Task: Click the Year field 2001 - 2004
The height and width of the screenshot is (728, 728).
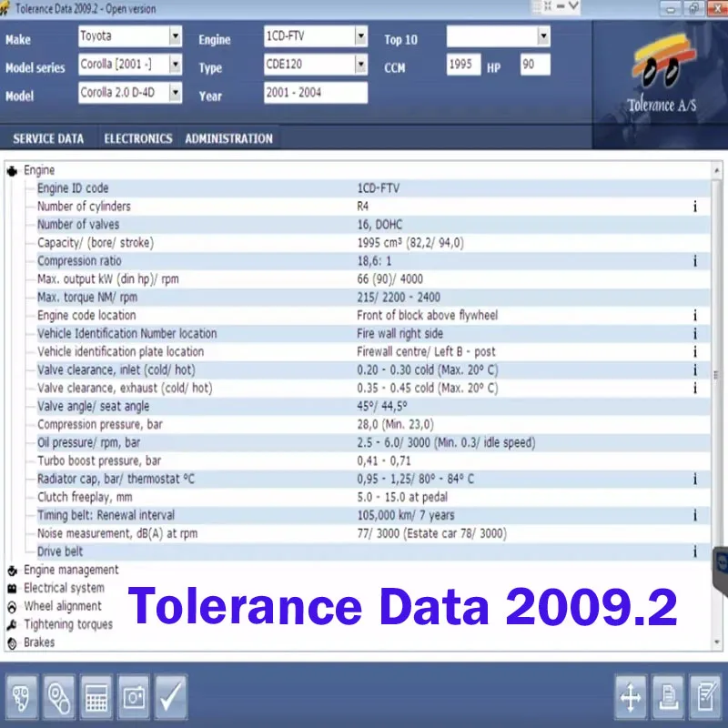Action: pos(316,93)
